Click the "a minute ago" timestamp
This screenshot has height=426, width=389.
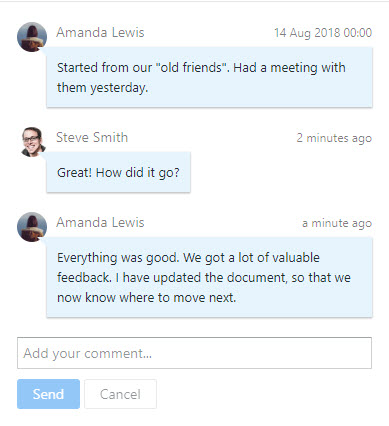coord(337,223)
